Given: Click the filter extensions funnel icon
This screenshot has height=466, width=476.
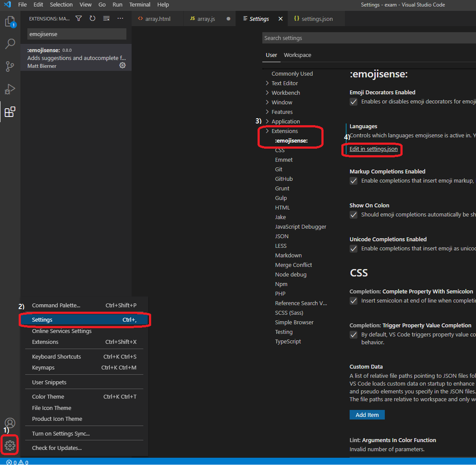Looking at the screenshot, I should [79, 19].
